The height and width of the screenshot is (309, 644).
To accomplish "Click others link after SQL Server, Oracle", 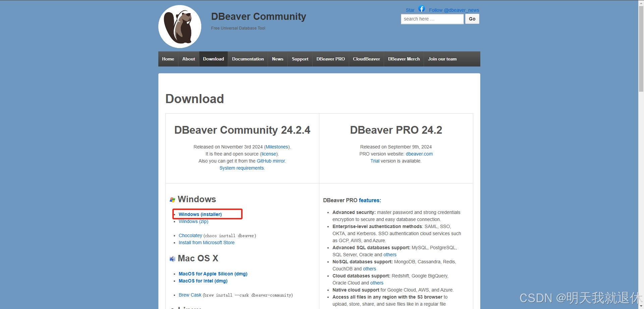I will point(390,255).
